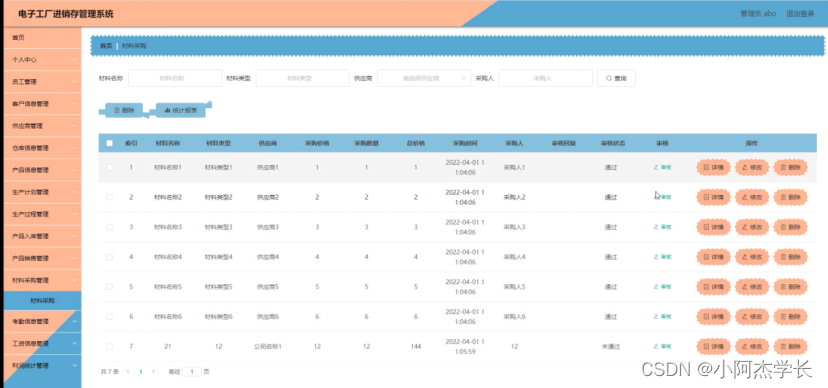
Task: Focus the 材料类型 search input
Action: coord(303,78)
